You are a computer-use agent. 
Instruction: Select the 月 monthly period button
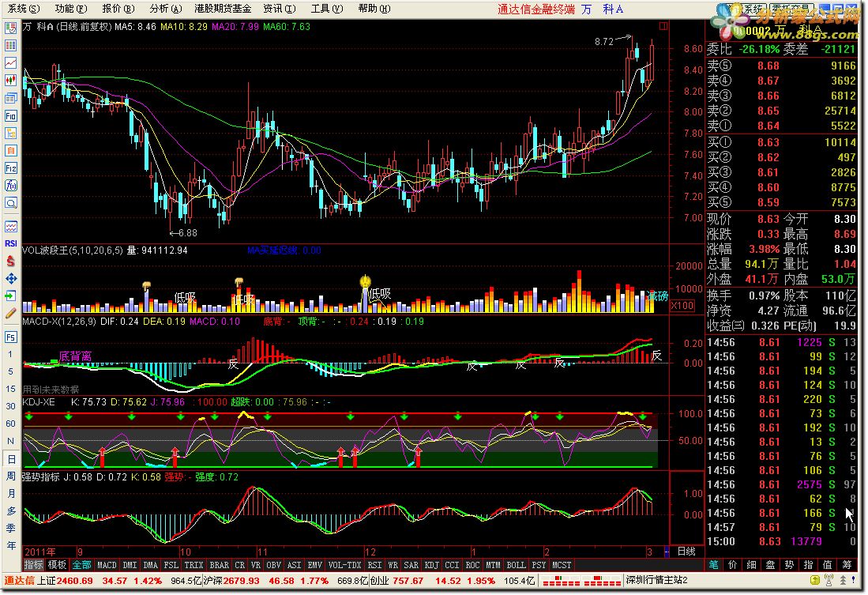tap(10, 494)
